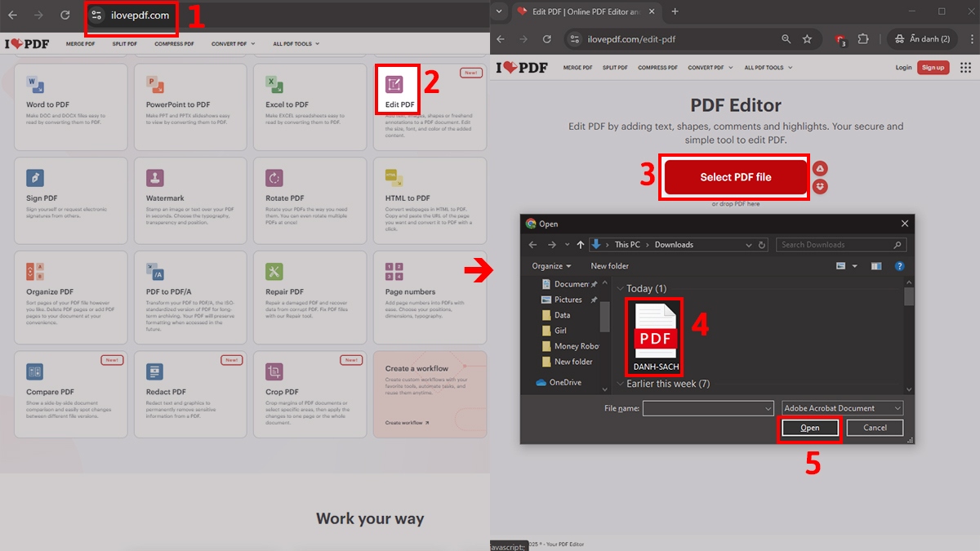This screenshot has height=551, width=980.
Task: Open the Redact PDF tool card
Action: [190, 394]
